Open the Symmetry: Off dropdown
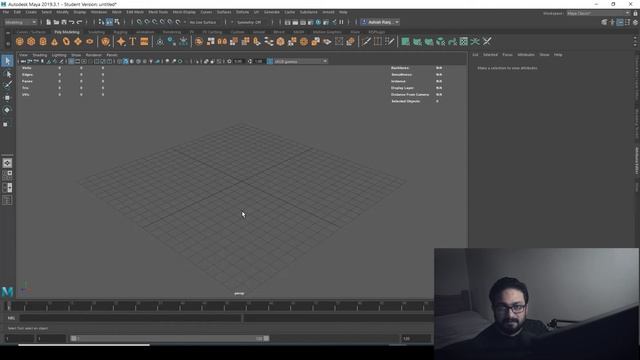Viewport: 640px width, 360px height. (249, 22)
